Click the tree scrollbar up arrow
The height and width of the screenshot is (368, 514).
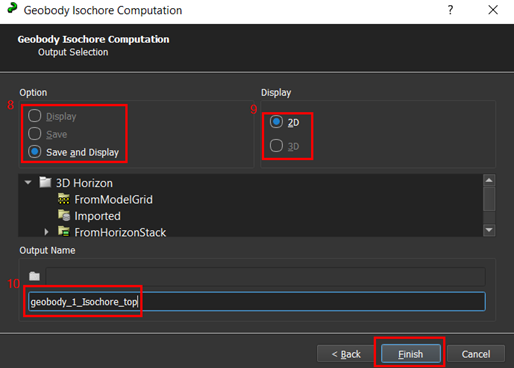(489, 180)
